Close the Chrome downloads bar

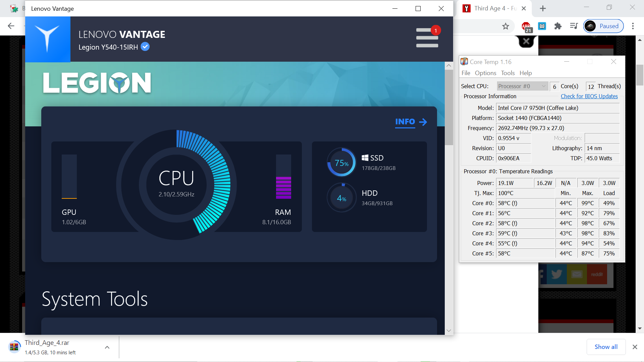635,347
